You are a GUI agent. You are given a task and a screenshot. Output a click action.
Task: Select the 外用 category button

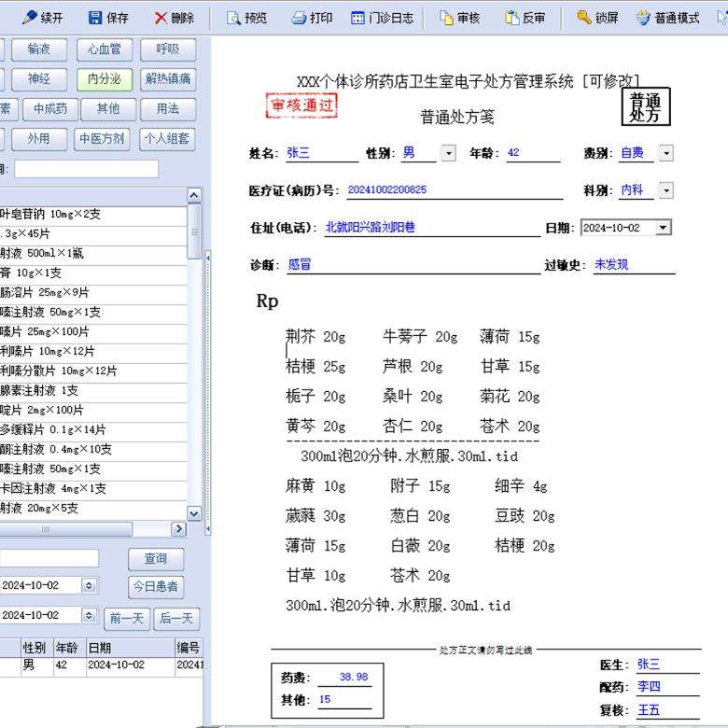(39, 139)
